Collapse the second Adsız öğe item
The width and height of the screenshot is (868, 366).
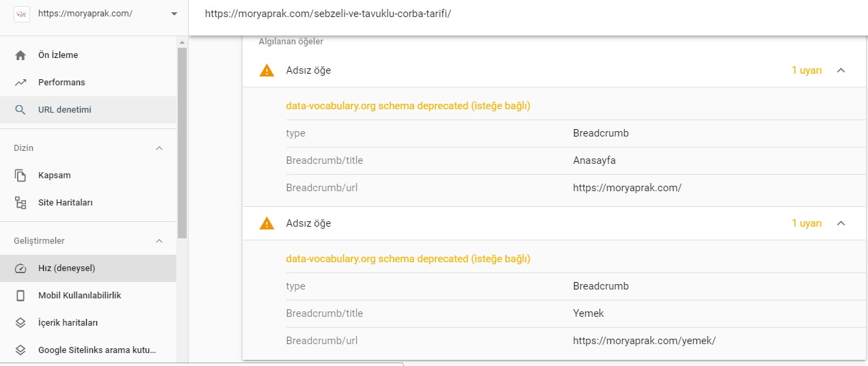pyautogui.click(x=841, y=223)
